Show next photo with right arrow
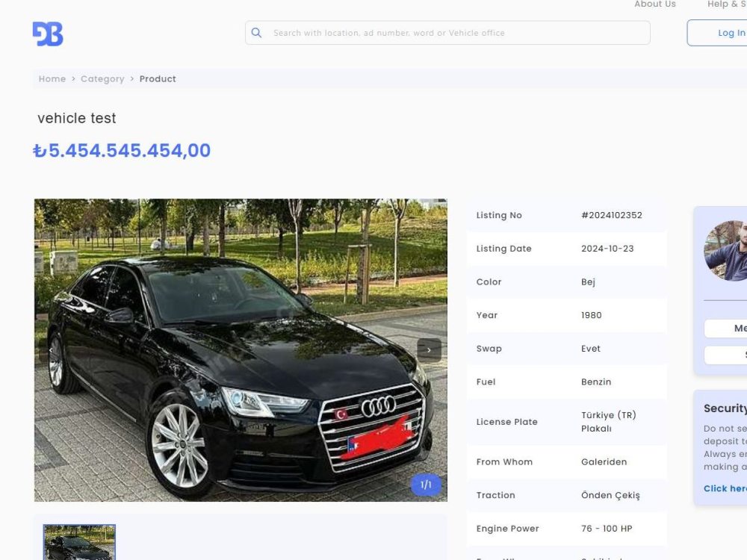Image resolution: width=747 pixels, height=560 pixels. pos(430,350)
